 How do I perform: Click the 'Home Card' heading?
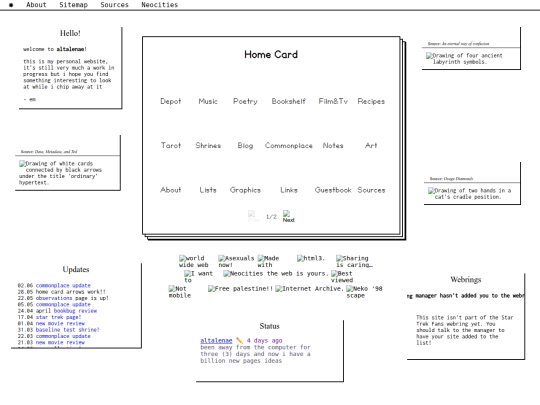tap(271, 54)
